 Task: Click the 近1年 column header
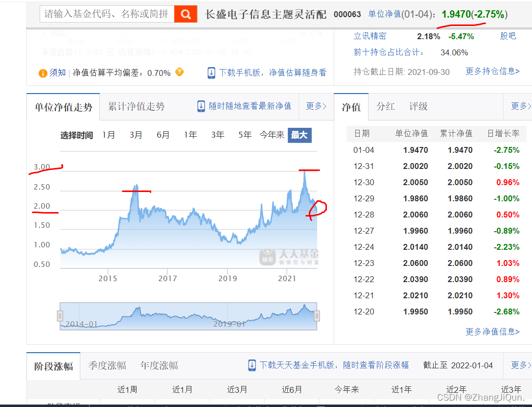coord(401,389)
